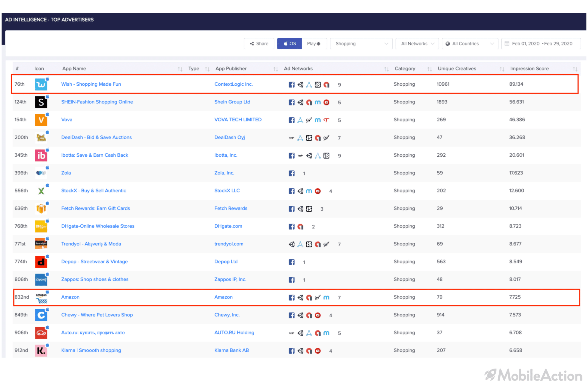
Task: Click Facebook network icon in Zappos row
Action: [291, 280]
